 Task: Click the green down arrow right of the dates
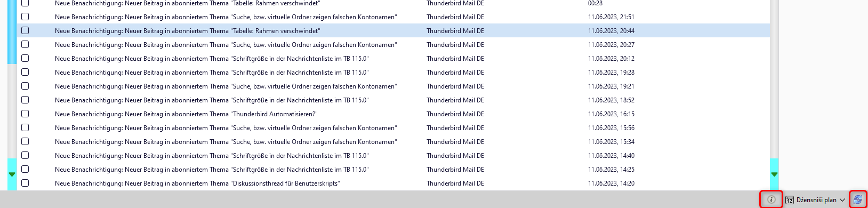pos(774,174)
